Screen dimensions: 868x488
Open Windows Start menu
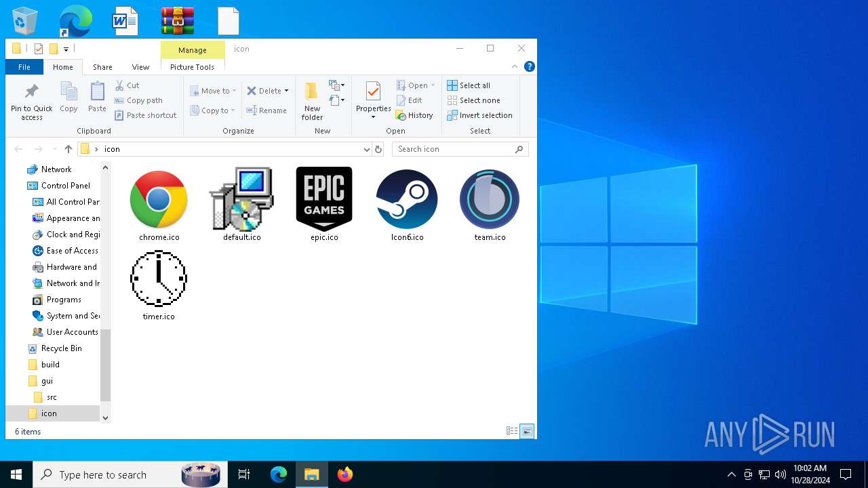click(16, 474)
